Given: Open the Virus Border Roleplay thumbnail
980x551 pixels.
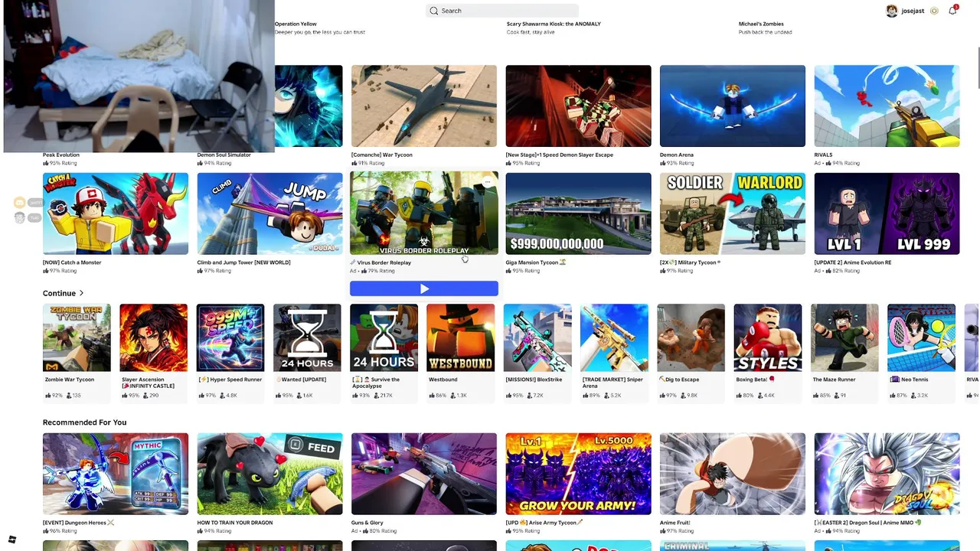Looking at the screenshot, I should click(x=424, y=214).
